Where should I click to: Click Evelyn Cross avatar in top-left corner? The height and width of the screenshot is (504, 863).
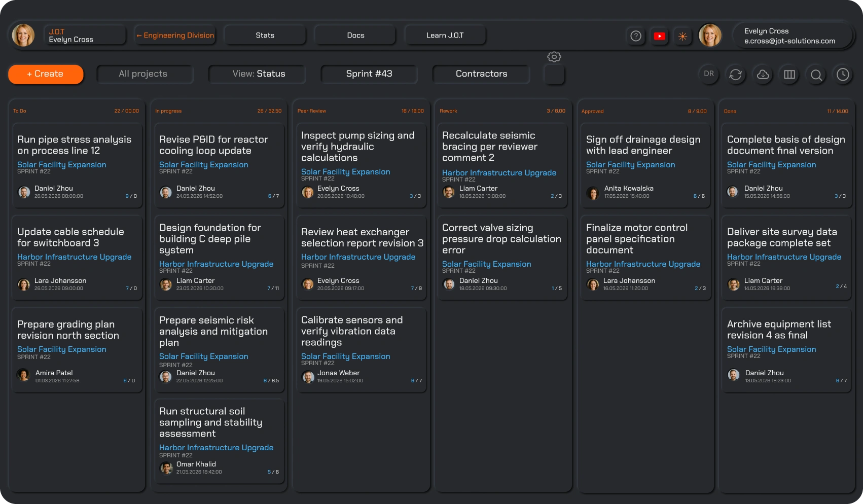click(23, 35)
